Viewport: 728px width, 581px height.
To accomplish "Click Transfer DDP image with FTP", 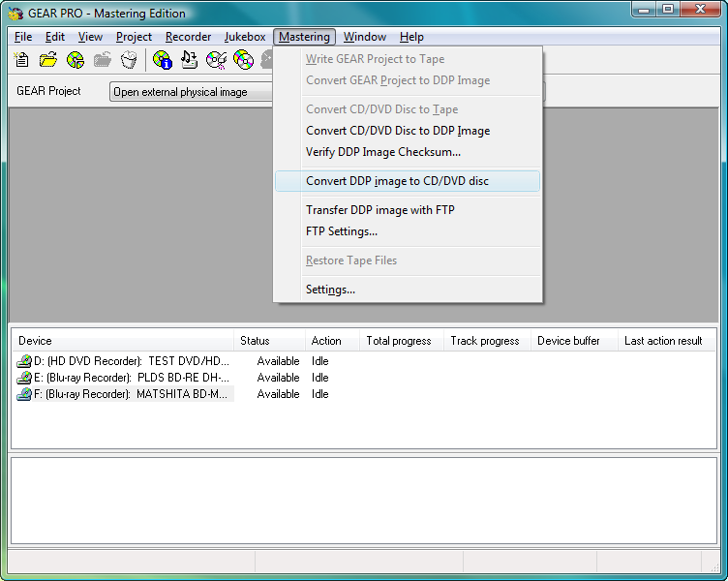I will pyautogui.click(x=380, y=210).
